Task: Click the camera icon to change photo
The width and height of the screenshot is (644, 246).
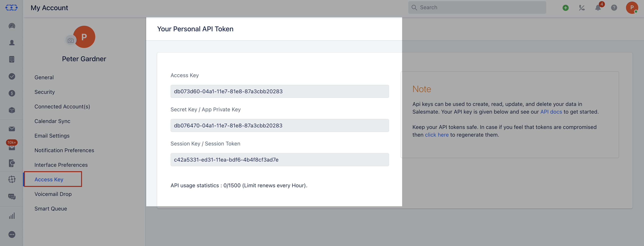Action: click(x=71, y=40)
